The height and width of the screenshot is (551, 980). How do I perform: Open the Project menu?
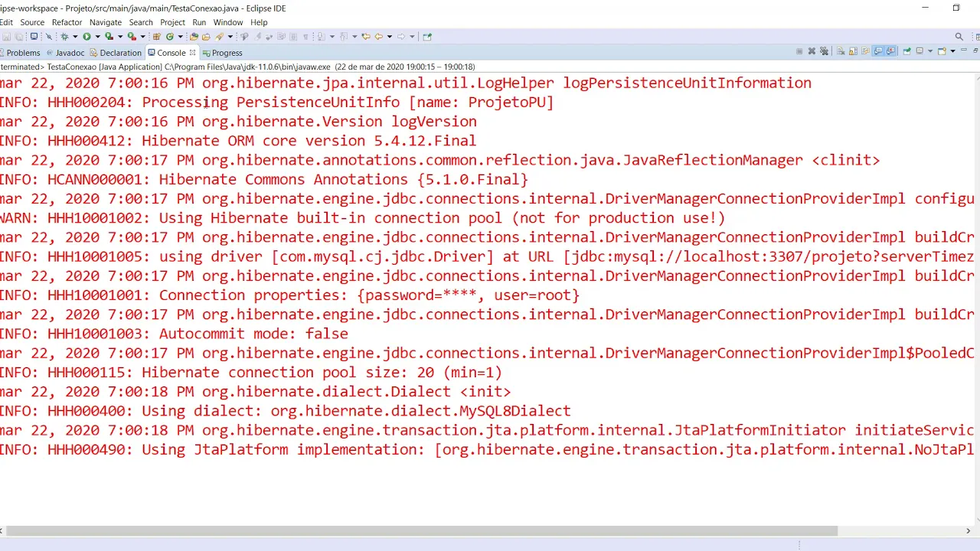coord(172,22)
